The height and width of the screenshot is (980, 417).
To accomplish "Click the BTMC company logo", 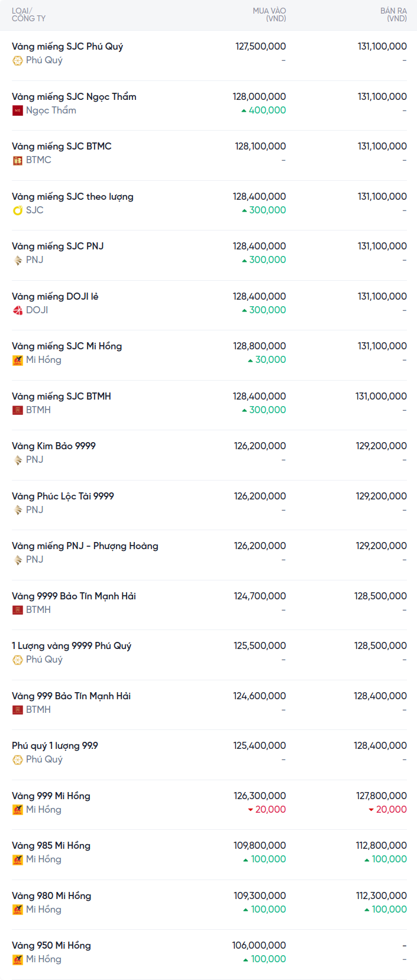I will (x=18, y=160).
